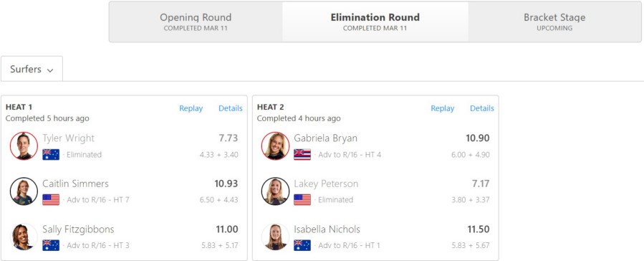Open Isabella Nichols' profile photo
This screenshot has width=644, height=261.
click(x=275, y=237)
